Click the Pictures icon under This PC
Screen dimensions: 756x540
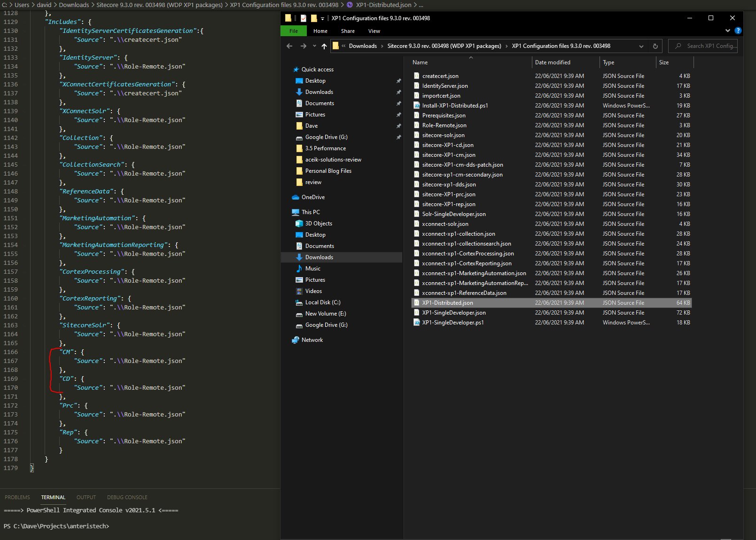(x=299, y=280)
